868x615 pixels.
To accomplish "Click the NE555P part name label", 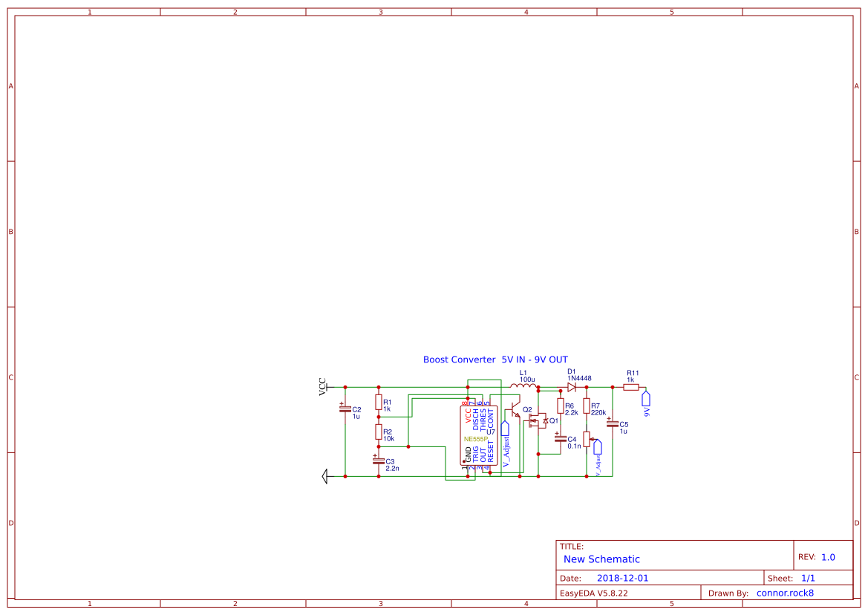I will (476, 439).
